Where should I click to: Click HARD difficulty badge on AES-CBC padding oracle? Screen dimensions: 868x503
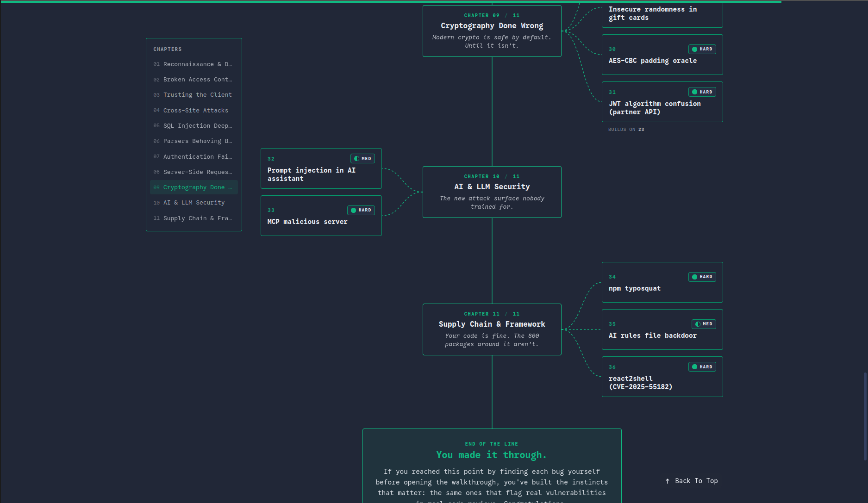[702, 49]
